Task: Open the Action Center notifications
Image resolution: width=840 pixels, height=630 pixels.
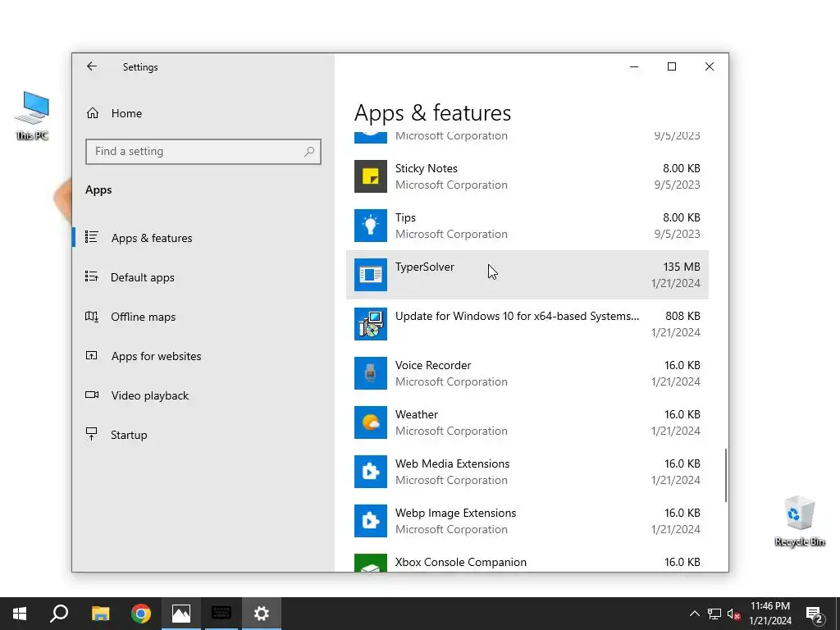Action: tap(815, 614)
